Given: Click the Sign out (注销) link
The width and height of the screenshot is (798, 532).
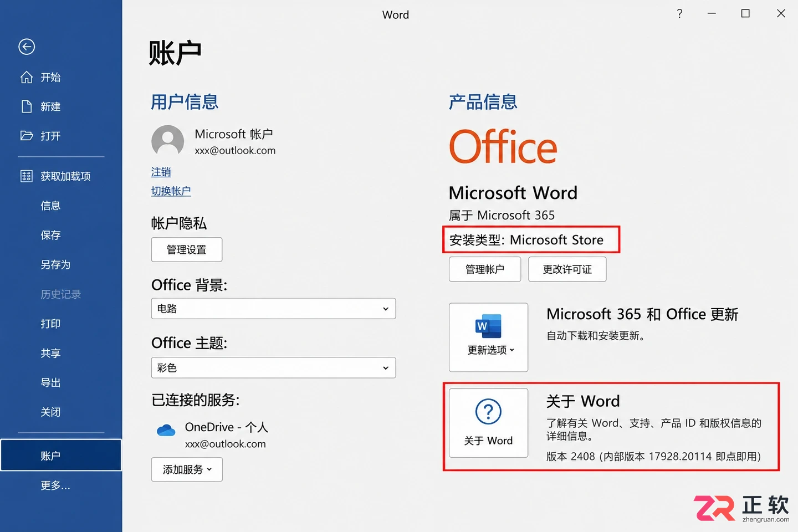Looking at the screenshot, I should point(161,172).
